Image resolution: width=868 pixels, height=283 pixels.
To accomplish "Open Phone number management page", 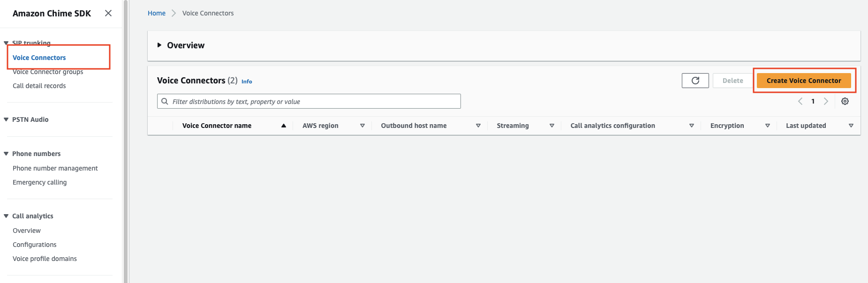I will click(x=55, y=168).
